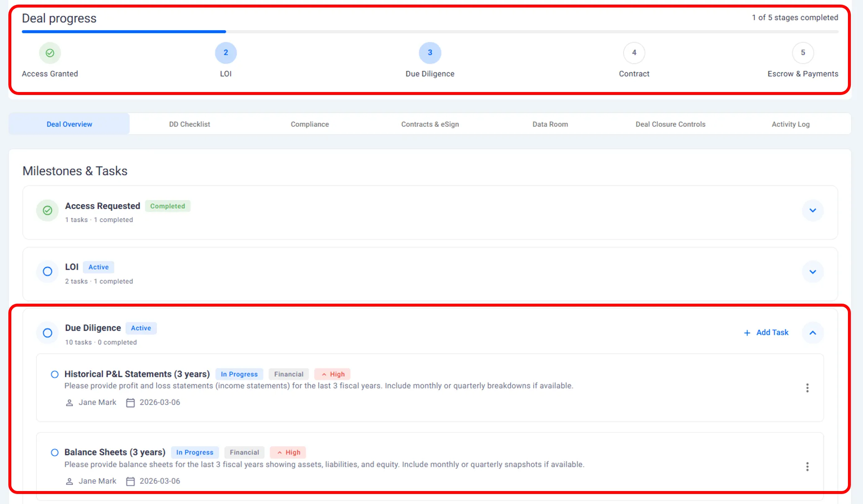863x504 pixels.
Task: Expand the LOI milestone chevron
Action: [x=812, y=272]
